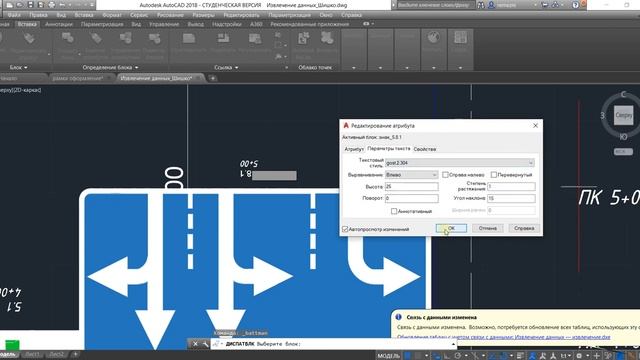This screenshot has height=360, width=640.
Task: Click the Высота input field
Action: pyautogui.click(x=411, y=187)
